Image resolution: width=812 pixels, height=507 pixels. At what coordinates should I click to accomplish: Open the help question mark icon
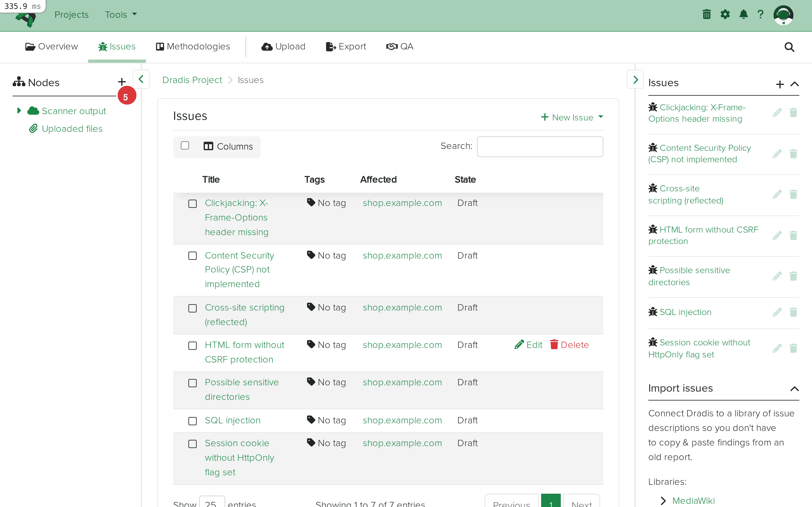(x=761, y=15)
